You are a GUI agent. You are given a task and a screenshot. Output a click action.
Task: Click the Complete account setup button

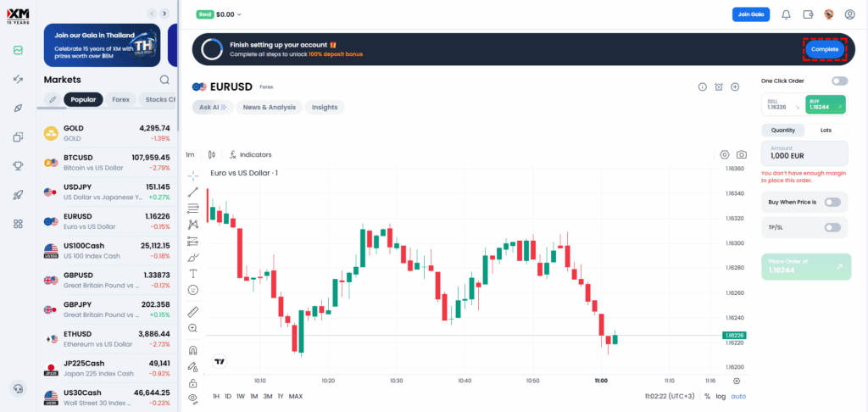point(825,49)
